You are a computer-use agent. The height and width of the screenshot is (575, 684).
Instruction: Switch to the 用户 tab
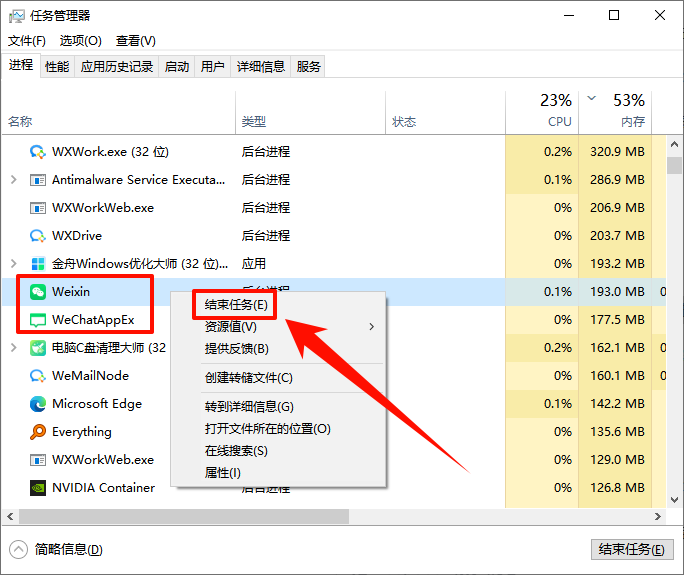click(212, 67)
